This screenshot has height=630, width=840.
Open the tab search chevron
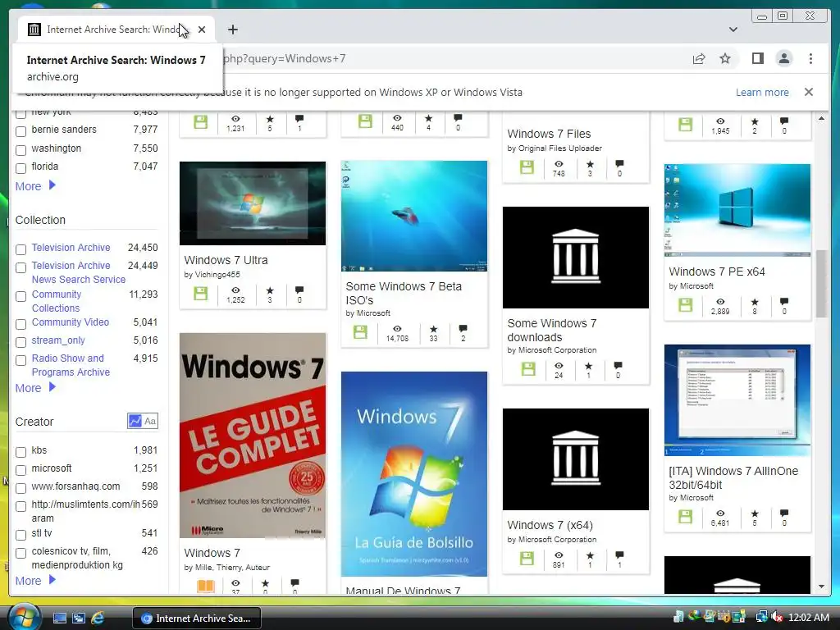coord(733,30)
